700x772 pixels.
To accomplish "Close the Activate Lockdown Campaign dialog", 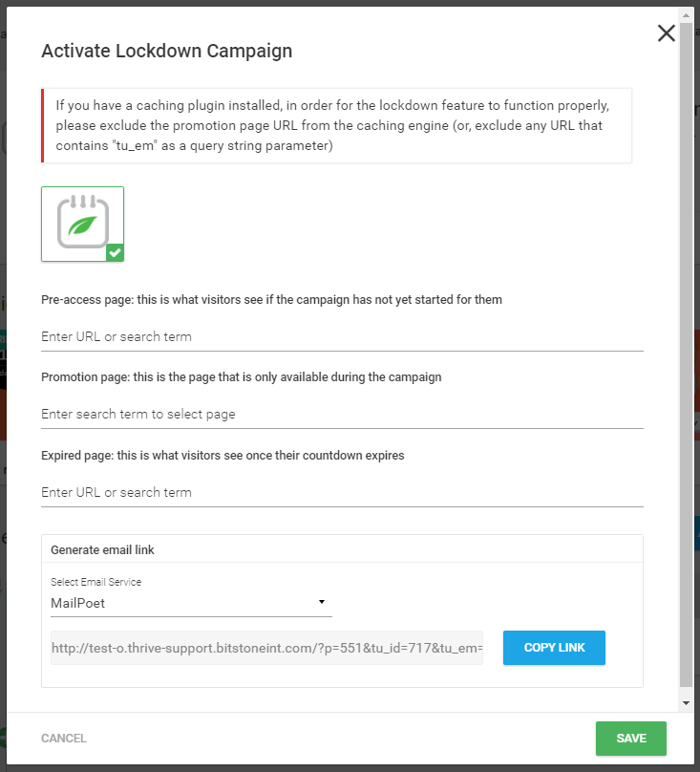I will (666, 33).
